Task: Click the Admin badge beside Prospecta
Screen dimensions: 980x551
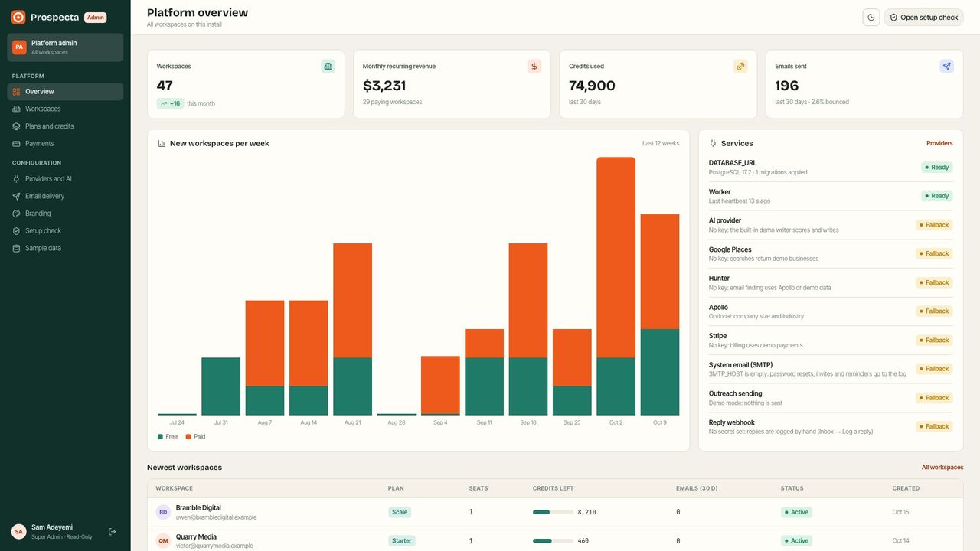Action: (95, 18)
